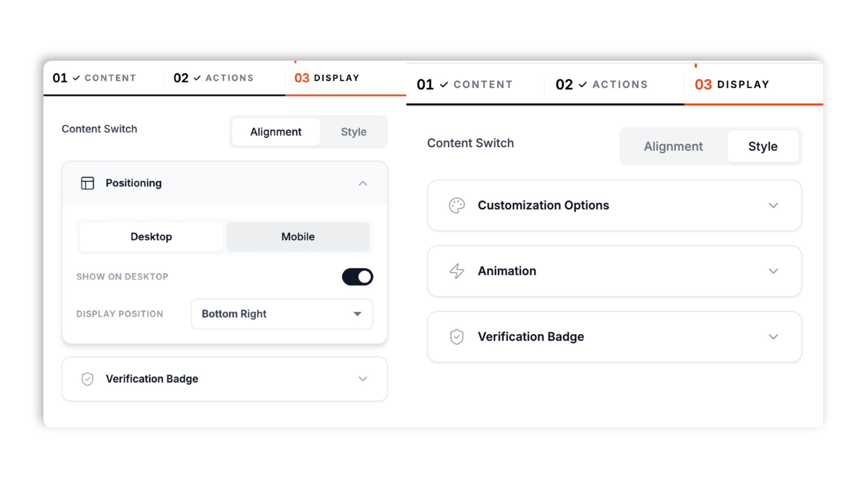Click the Animation section title
The height and width of the screenshot is (488, 868).
pos(507,271)
